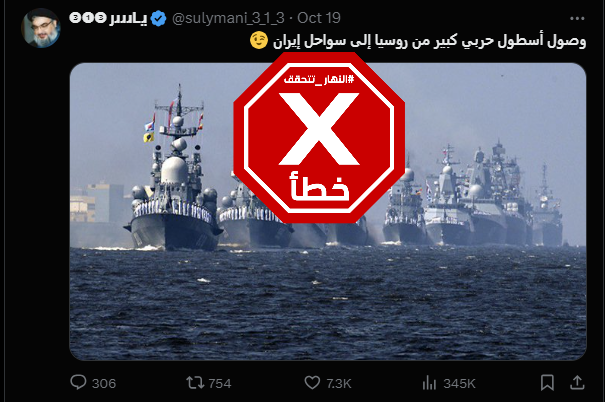This screenshot has width=605, height=402.
Task: Open the warships photo attachment
Action: (328, 211)
